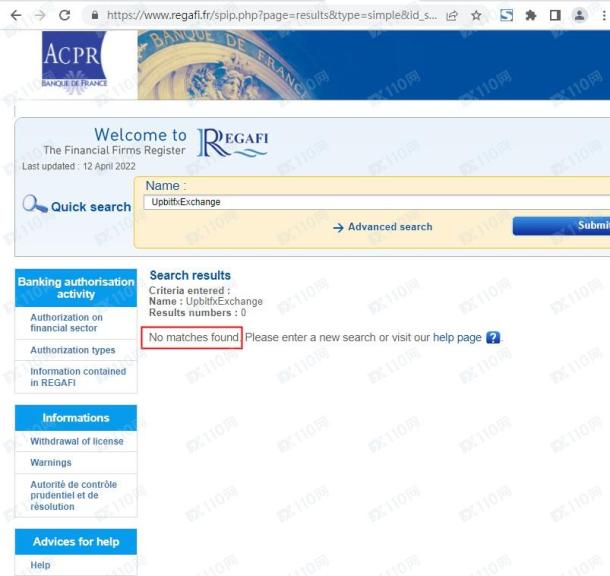Go back to the previous page
The image size is (610, 576).
16,16
